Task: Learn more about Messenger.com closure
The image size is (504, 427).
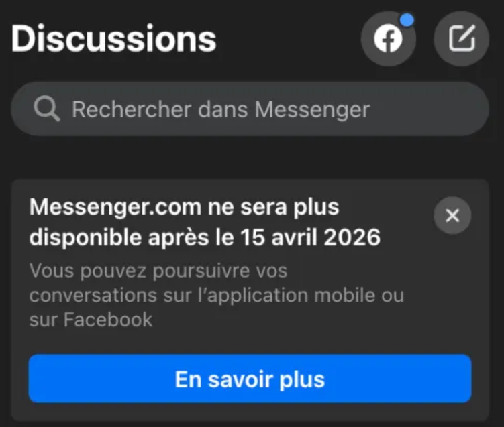Action: pyautogui.click(x=250, y=379)
